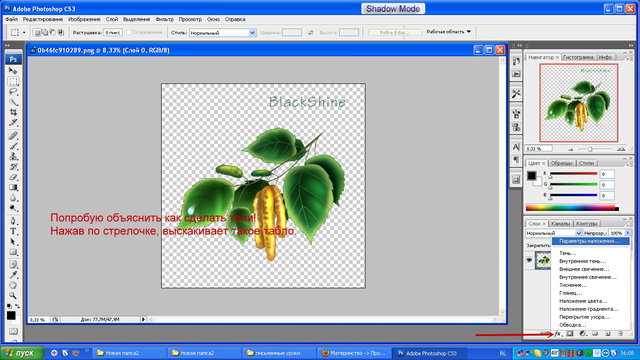Click the Ps logo atop toolbox
Image resolution: width=640 pixels, height=360 pixels.
(13, 59)
